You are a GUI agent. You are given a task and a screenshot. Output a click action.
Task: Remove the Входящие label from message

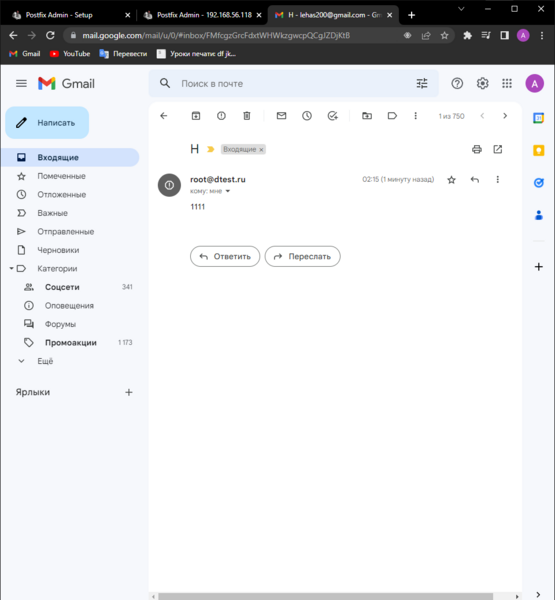click(x=261, y=150)
